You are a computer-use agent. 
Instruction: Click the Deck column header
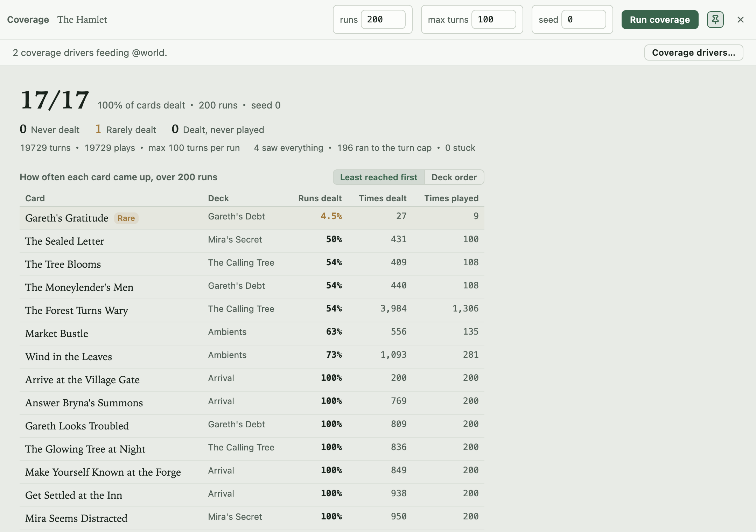tap(218, 198)
